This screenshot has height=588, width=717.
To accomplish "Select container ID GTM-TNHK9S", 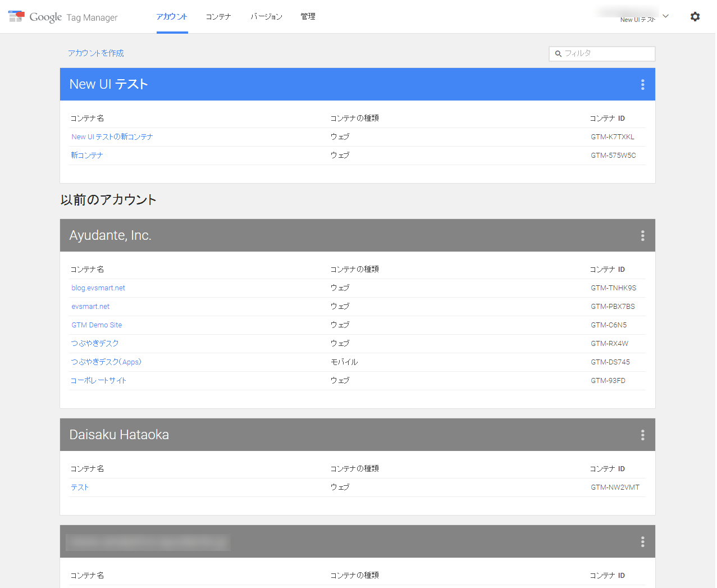I will pos(614,288).
